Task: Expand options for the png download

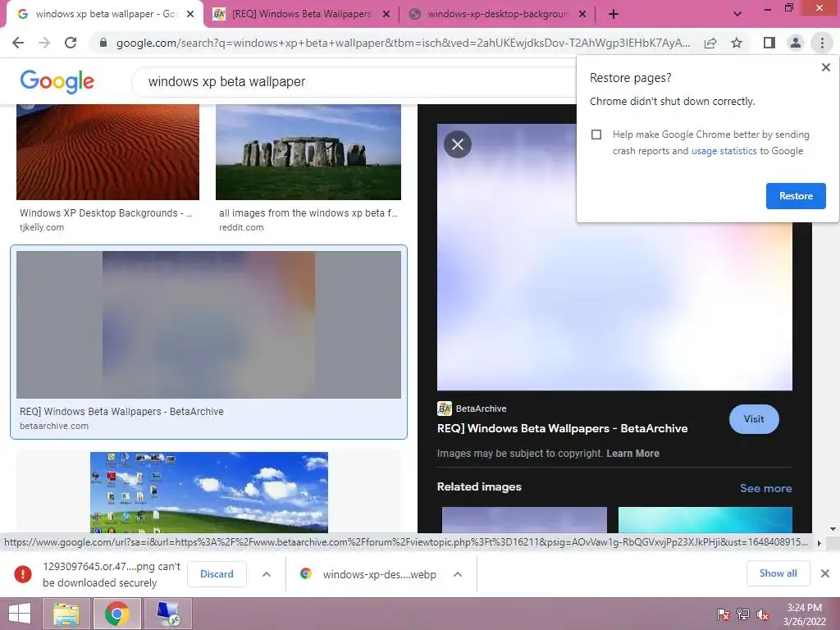Action: pos(267,574)
